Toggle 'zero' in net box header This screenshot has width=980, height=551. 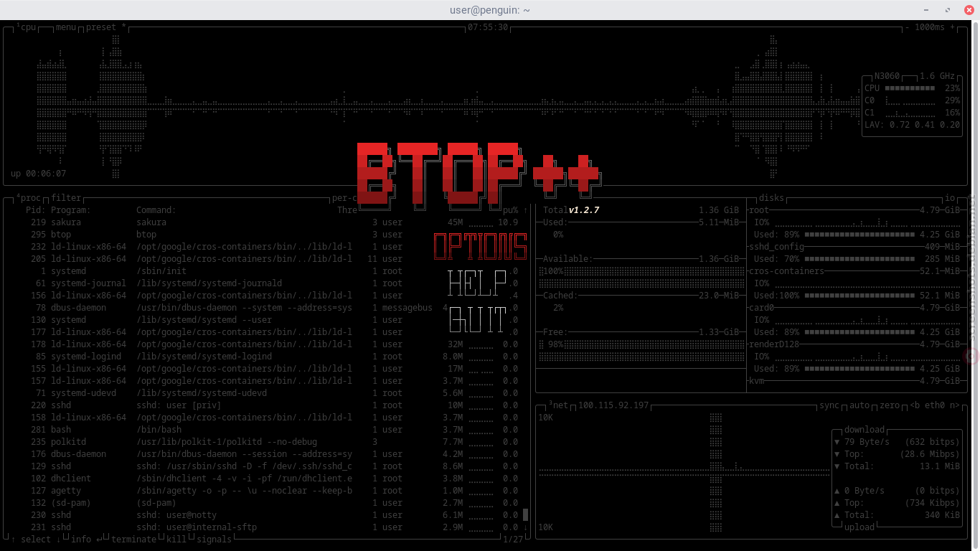(890, 405)
